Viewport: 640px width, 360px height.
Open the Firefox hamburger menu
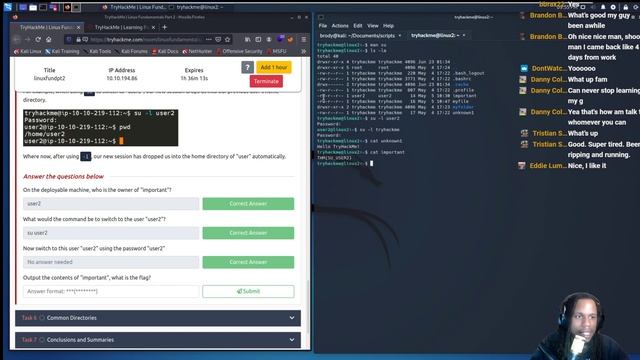[304, 40]
